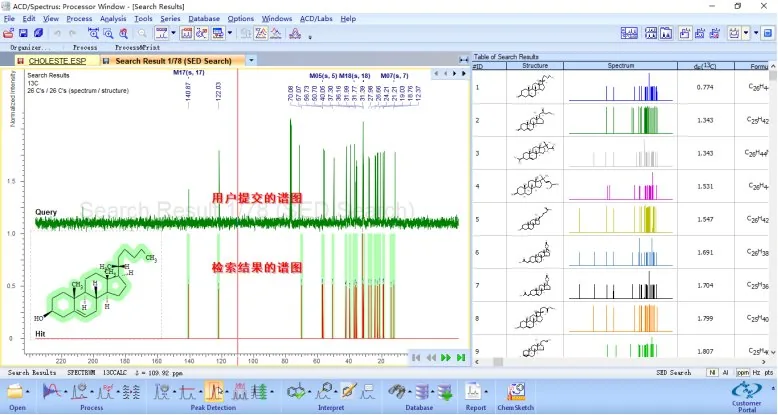Open the Customer Portal icon
The width and height of the screenshot is (778, 415).
point(747,391)
